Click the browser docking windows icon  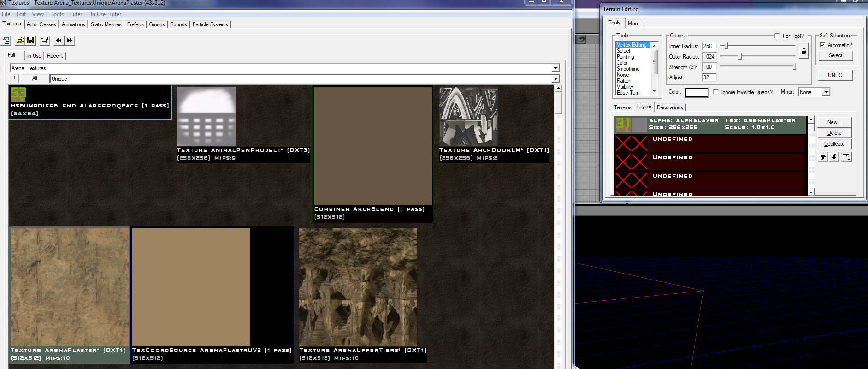coord(6,41)
